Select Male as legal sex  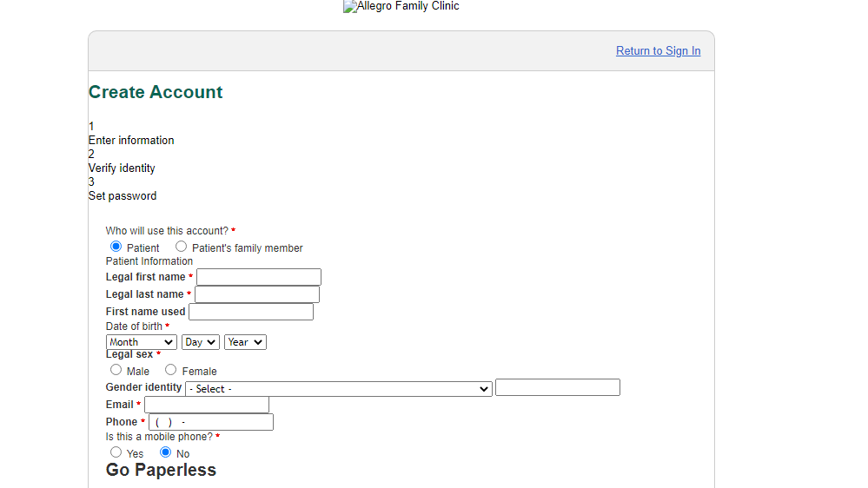point(116,370)
